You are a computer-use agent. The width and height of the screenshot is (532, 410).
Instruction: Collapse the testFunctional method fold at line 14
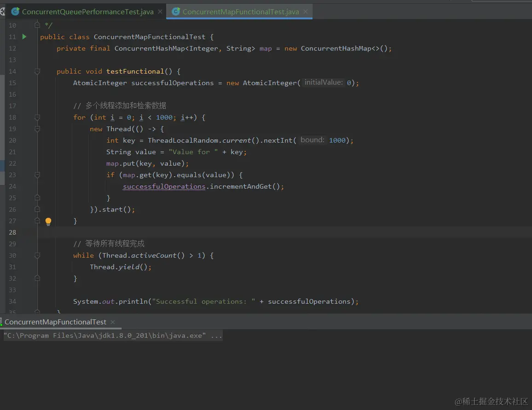pos(37,71)
